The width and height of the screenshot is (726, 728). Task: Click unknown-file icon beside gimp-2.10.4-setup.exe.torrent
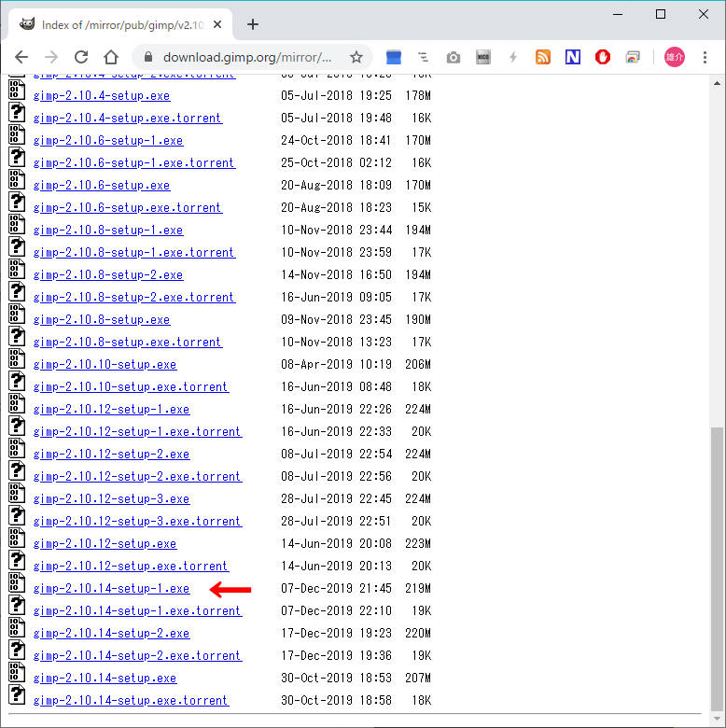pos(17,112)
